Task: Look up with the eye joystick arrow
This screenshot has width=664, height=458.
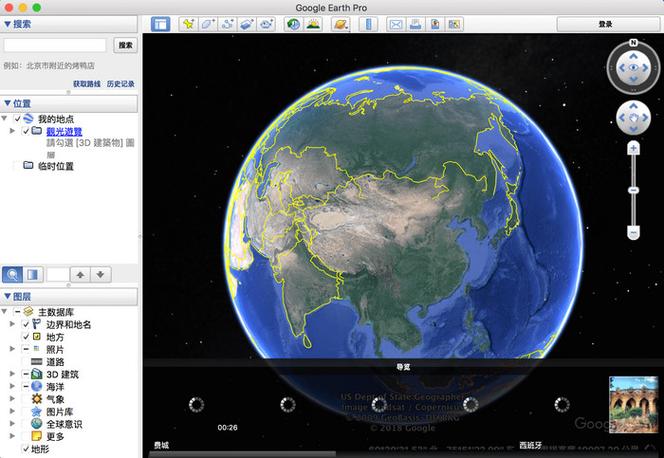Action: point(633,56)
